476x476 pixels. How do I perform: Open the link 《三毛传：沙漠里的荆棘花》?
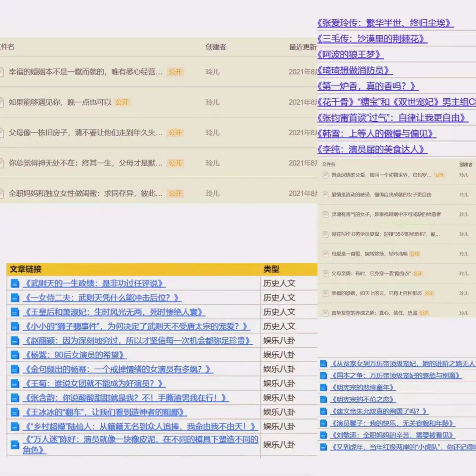click(372, 38)
